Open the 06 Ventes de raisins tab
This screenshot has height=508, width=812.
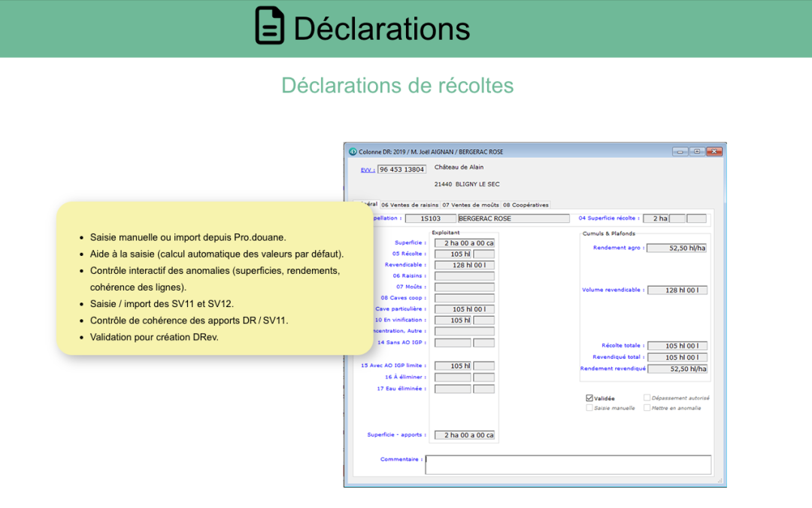click(x=410, y=205)
